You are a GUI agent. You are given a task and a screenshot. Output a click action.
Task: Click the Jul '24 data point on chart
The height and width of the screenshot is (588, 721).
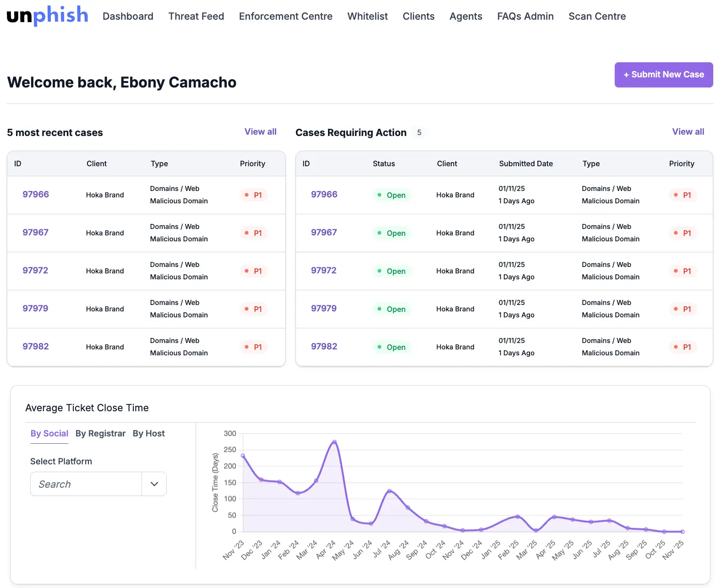pos(389,491)
